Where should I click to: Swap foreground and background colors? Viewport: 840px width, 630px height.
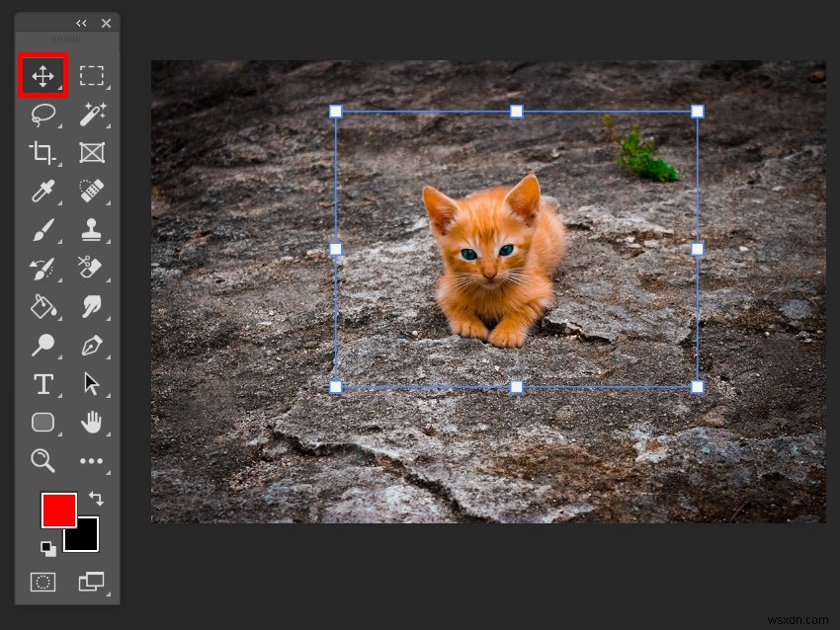click(96, 499)
